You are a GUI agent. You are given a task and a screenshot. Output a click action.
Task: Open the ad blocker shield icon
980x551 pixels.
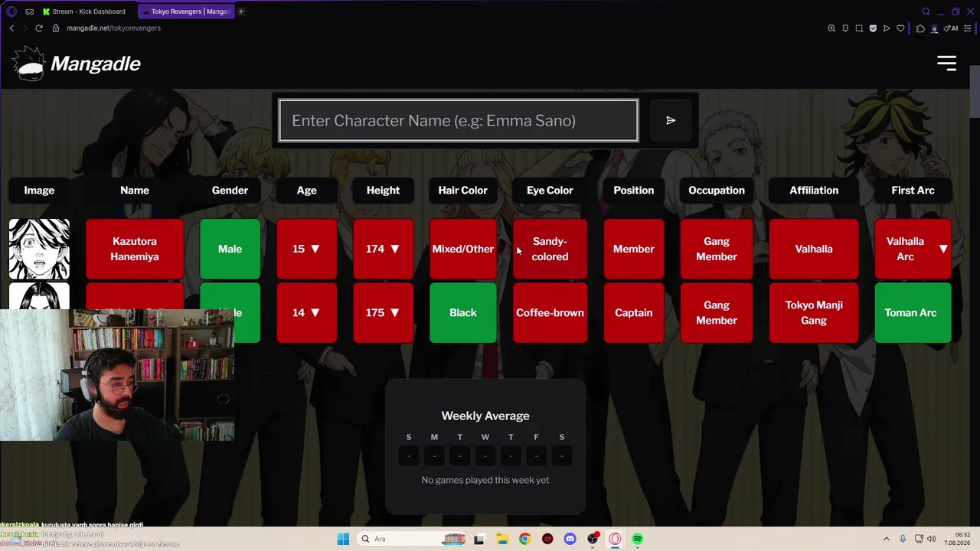click(873, 28)
